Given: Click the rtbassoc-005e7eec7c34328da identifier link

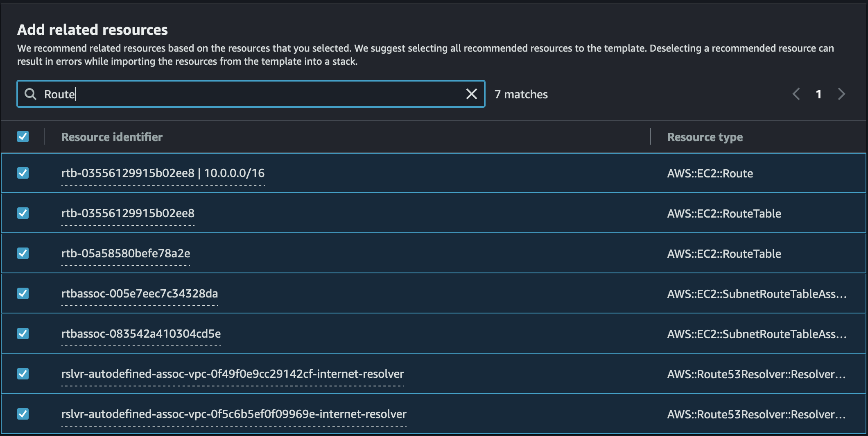Looking at the screenshot, I should click(140, 293).
